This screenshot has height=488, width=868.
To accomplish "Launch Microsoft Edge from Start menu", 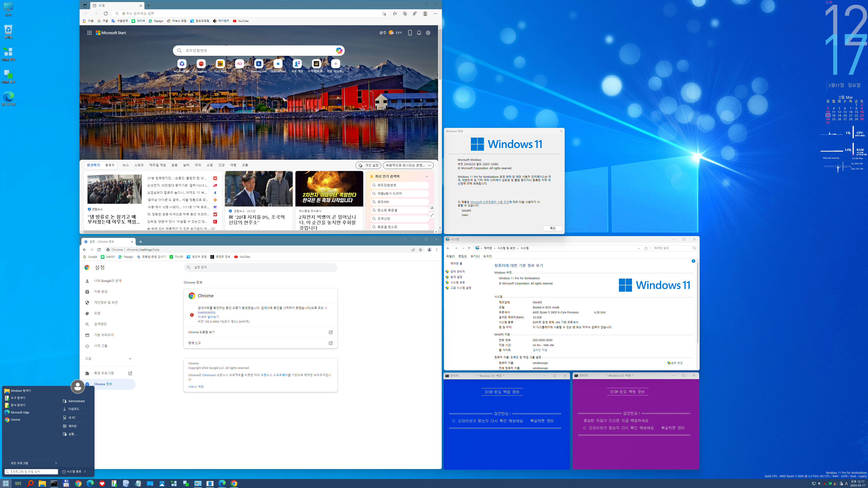I will coord(17,412).
